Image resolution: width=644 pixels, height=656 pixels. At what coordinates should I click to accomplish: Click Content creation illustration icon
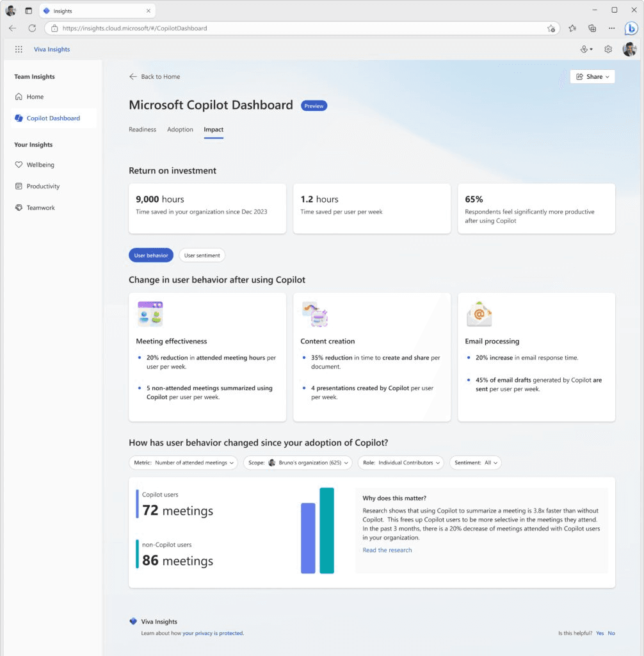(315, 314)
